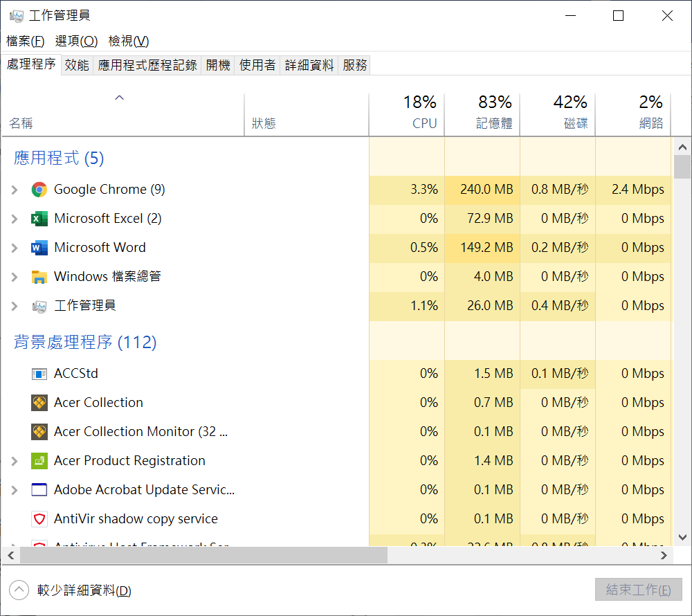Switch to the 使用者 tab

[x=257, y=65]
